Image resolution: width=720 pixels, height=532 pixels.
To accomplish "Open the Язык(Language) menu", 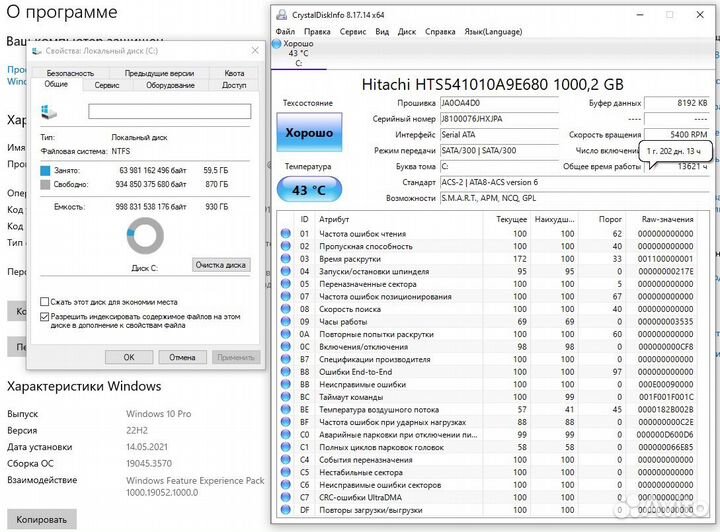I will 493,32.
